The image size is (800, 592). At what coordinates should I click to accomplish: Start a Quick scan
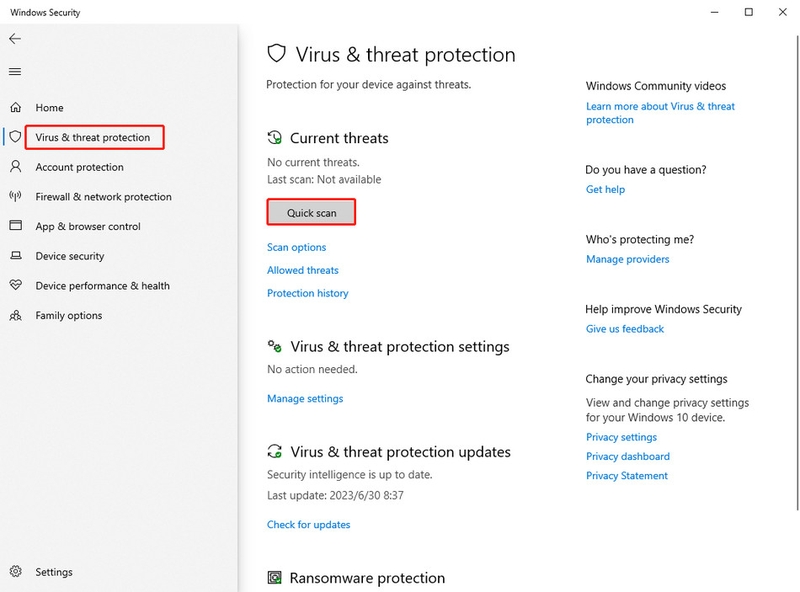coord(311,212)
